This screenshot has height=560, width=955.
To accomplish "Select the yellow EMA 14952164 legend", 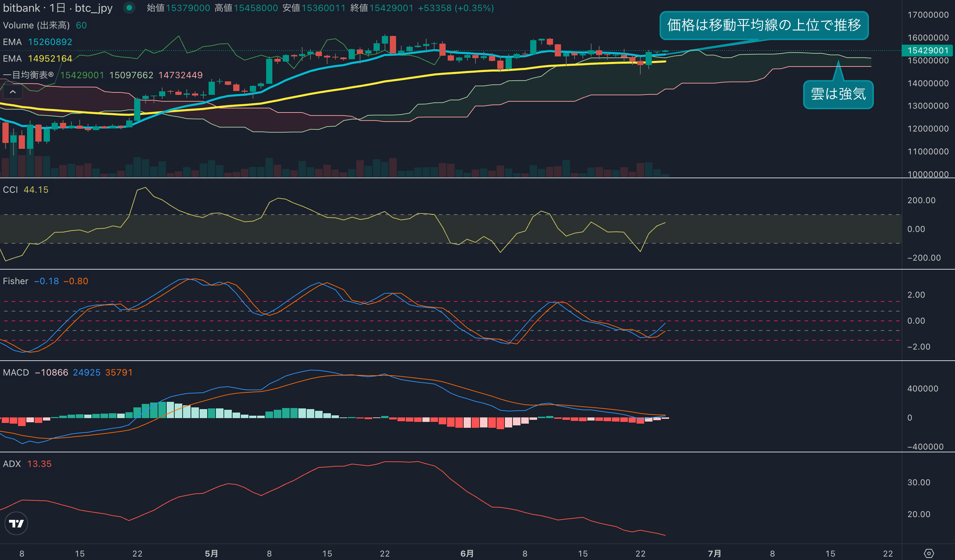I will coord(37,59).
